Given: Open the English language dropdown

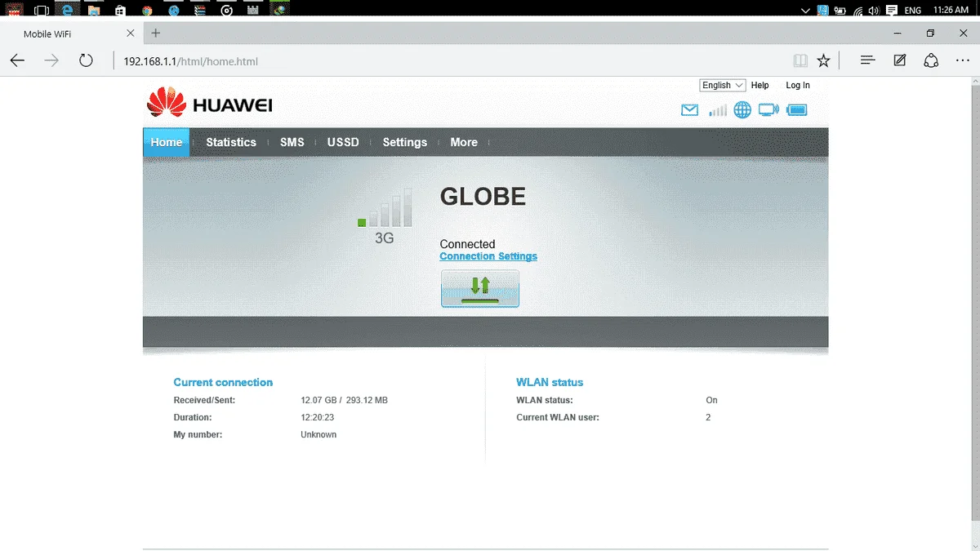Looking at the screenshot, I should (x=723, y=85).
